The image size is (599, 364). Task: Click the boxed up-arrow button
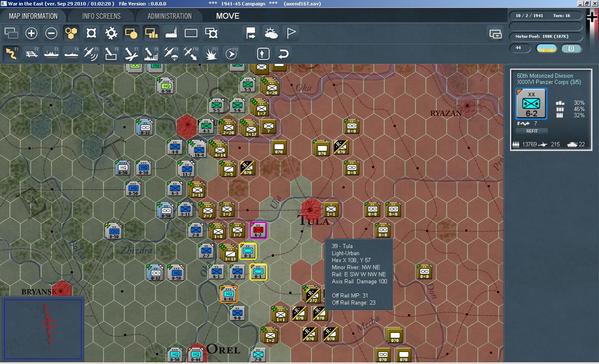pos(263,54)
